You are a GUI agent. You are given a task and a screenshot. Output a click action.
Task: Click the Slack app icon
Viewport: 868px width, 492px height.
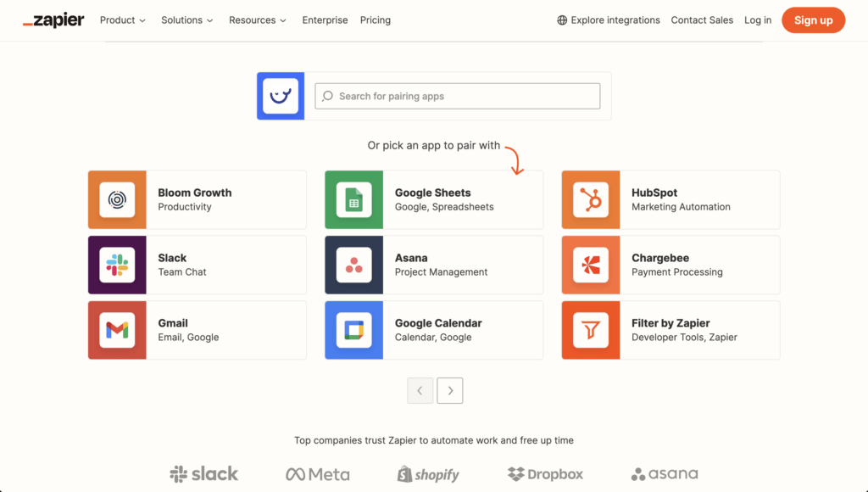(117, 266)
